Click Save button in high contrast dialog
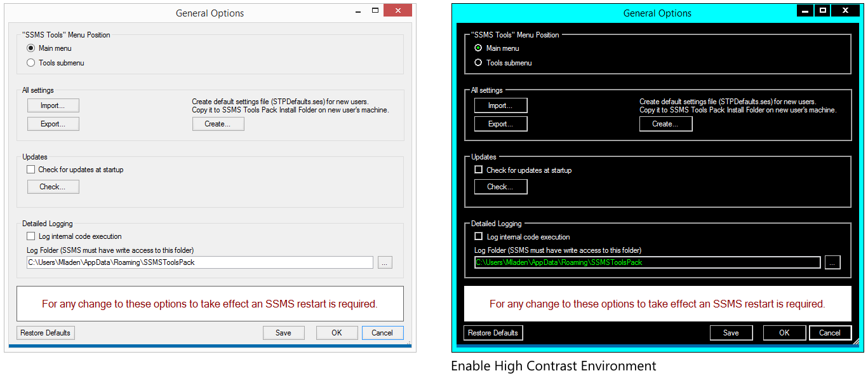The image size is (868, 378). 731,333
